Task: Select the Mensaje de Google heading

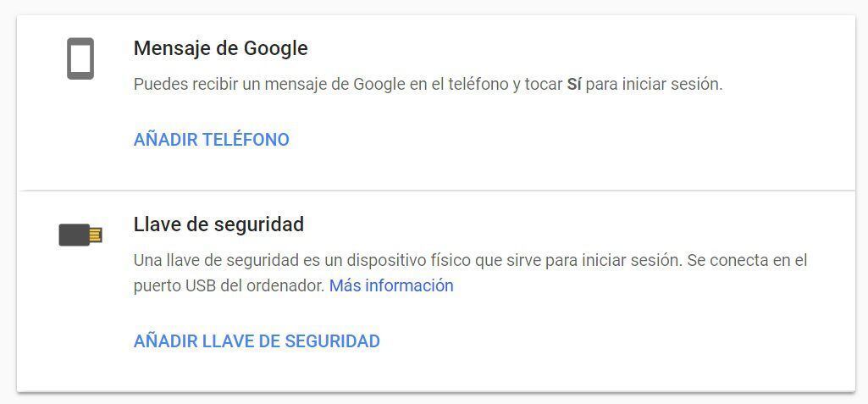Action: click(x=220, y=49)
